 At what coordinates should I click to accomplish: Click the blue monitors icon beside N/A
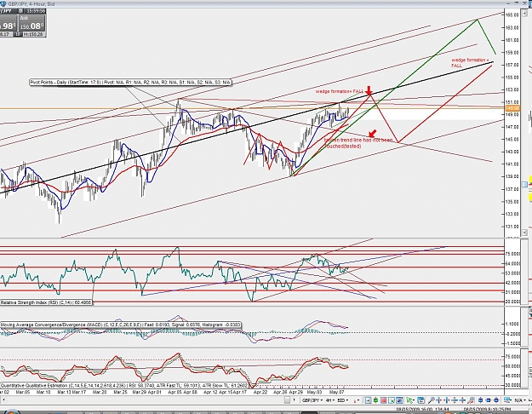click(508, 400)
